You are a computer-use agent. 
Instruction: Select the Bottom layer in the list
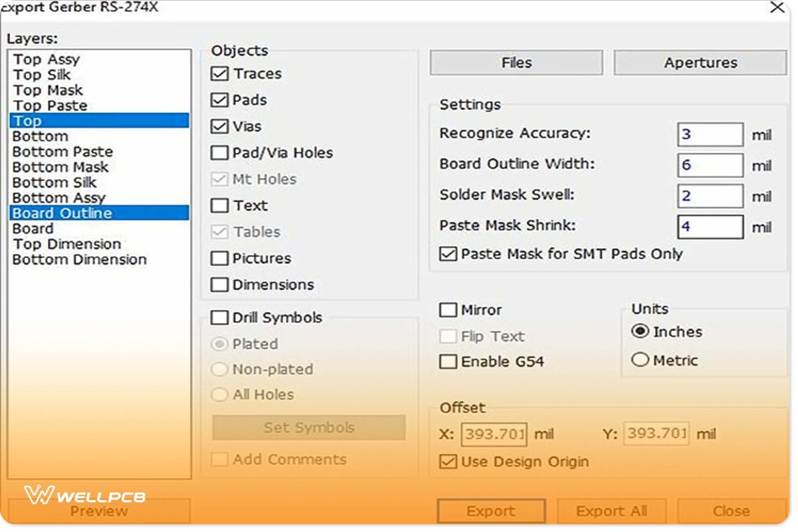(40, 136)
